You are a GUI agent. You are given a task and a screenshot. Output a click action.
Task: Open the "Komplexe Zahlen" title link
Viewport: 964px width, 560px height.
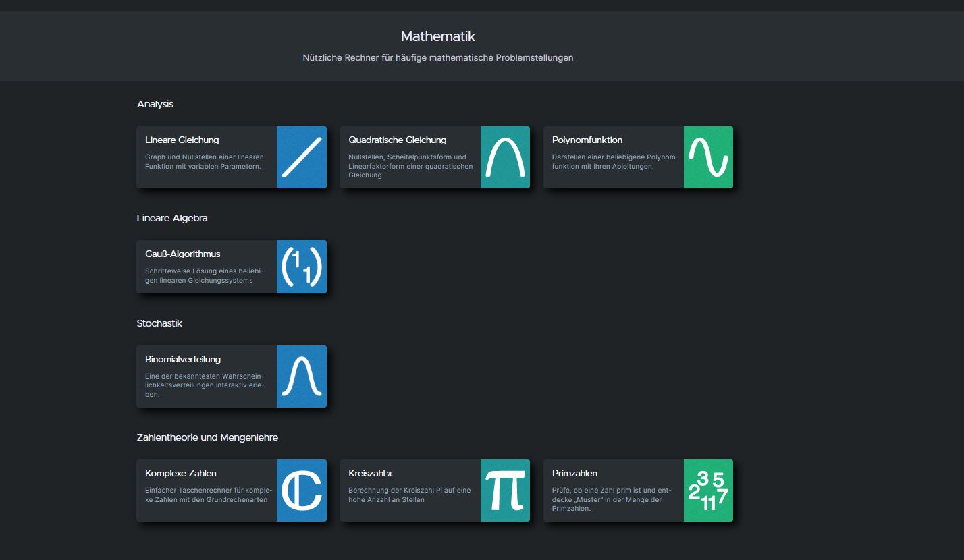[181, 474]
